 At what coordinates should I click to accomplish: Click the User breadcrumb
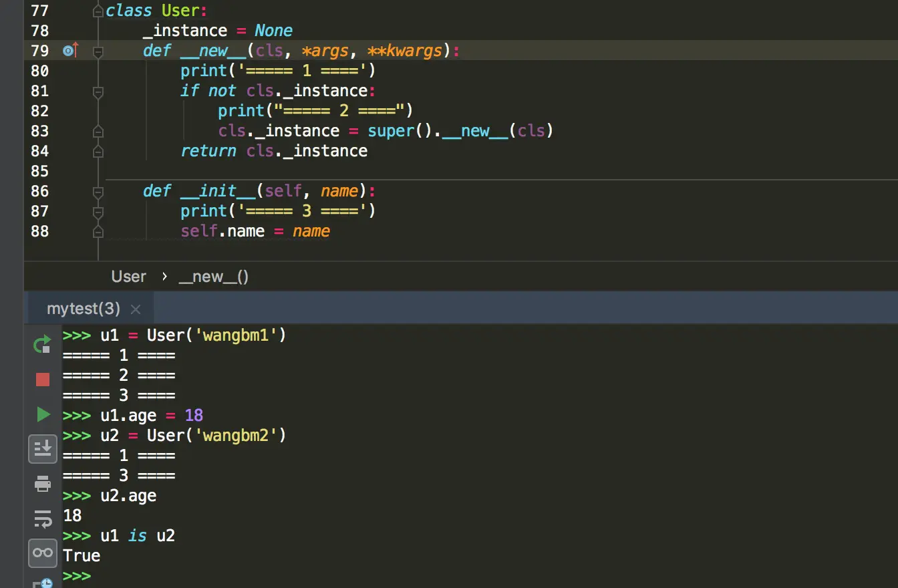(x=129, y=277)
